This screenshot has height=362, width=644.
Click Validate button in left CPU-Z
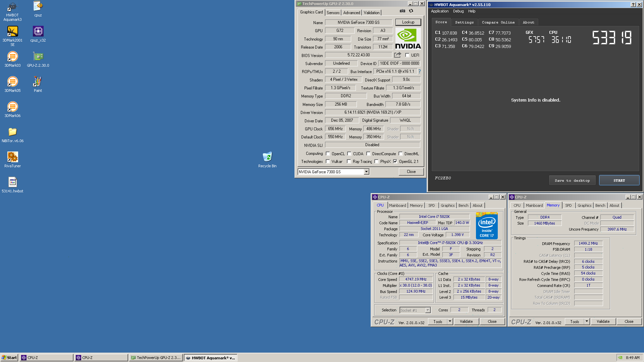466,321
